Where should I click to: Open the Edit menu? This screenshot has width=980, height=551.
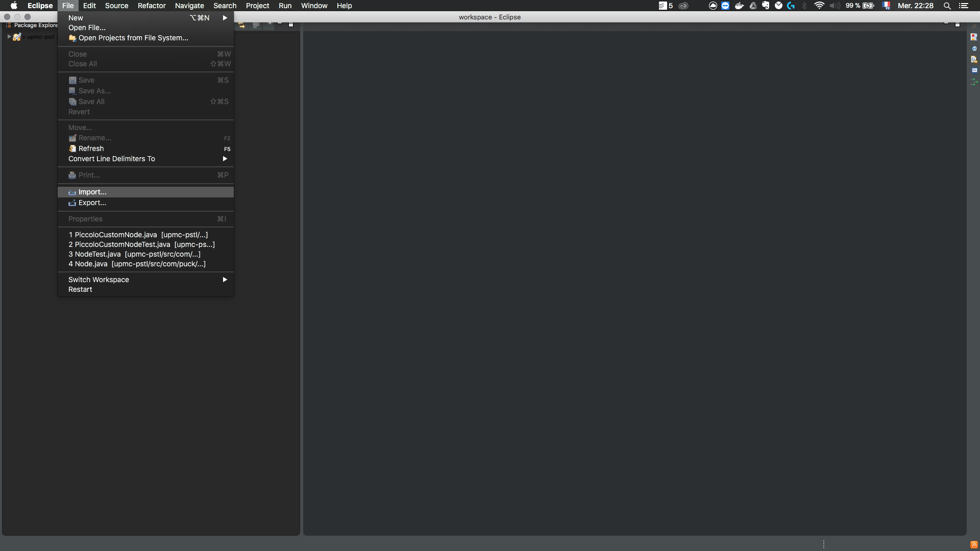89,6
